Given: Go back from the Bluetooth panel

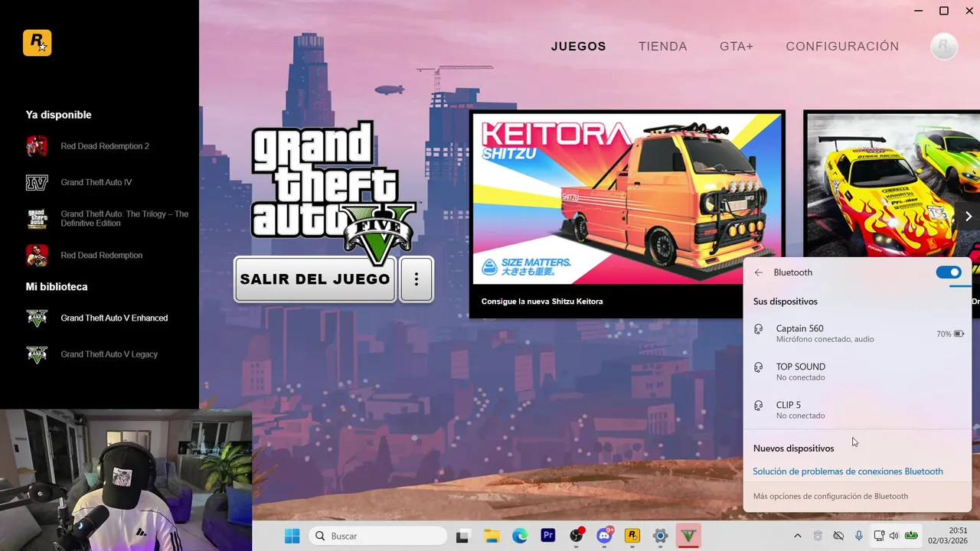Looking at the screenshot, I should [x=759, y=272].
